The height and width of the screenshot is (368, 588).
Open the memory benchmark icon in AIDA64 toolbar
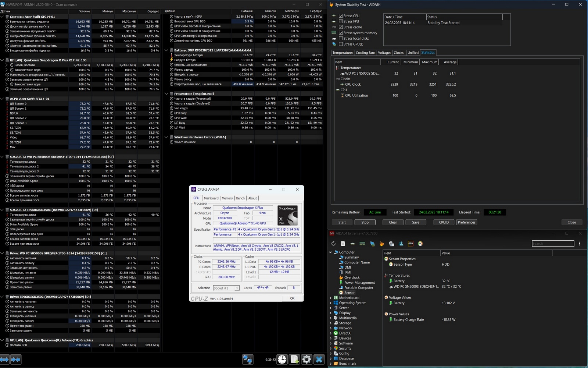coord(362,244)
